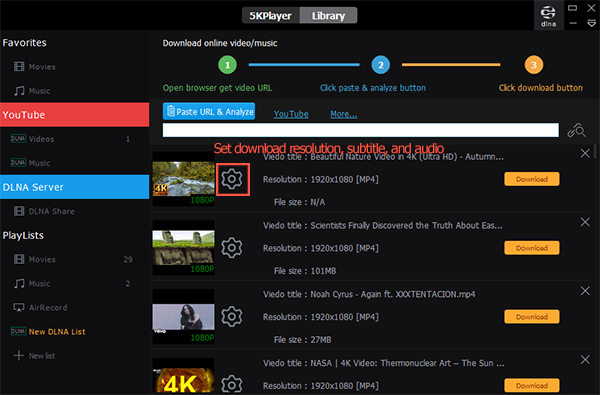Open the window dropdown menu arrow icon
The height and width of the screenshot is (395, 600).
[x=591, y=24]
